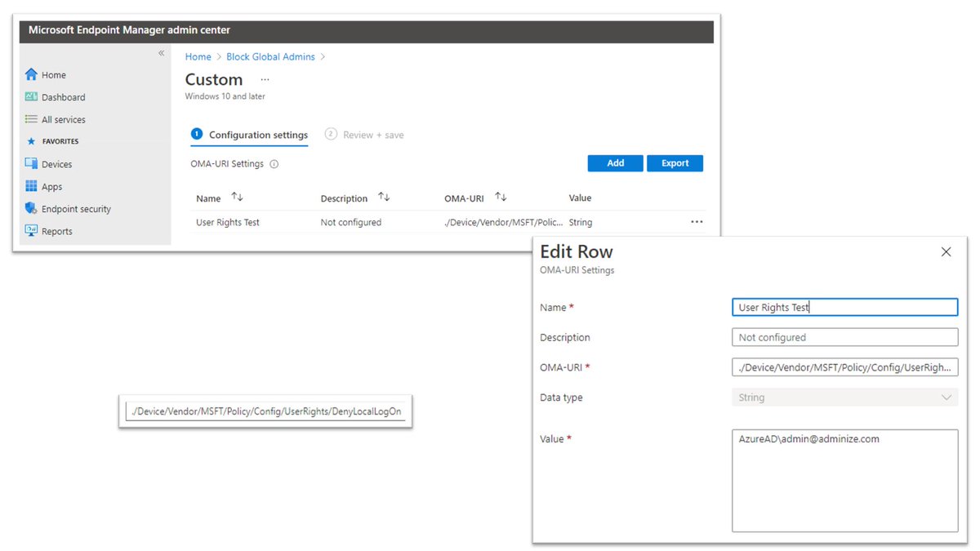Click the Devices icon in sidebar
Image resolution: width=980 pixels, height=551 pixels.
(x=31, y=164)
